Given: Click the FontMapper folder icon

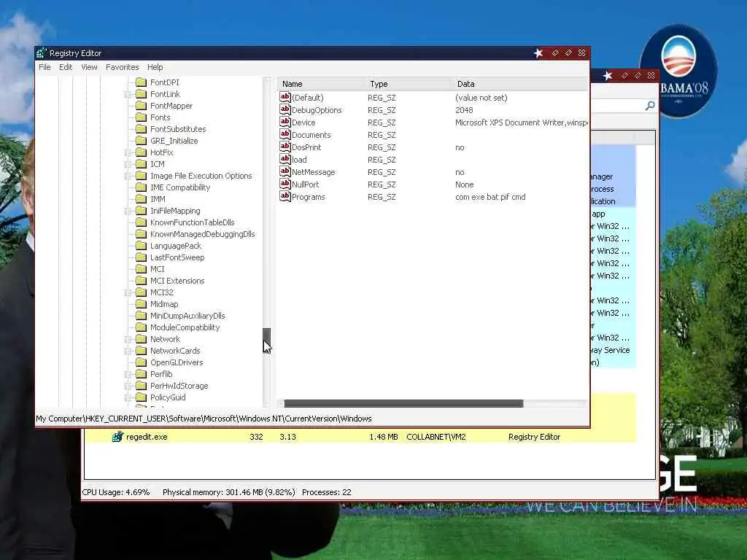Looking at the screenshot, I should click(141, 106).
